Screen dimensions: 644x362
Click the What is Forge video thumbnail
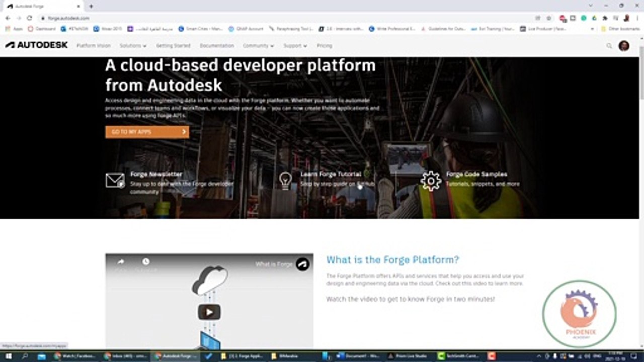point(209,301)
